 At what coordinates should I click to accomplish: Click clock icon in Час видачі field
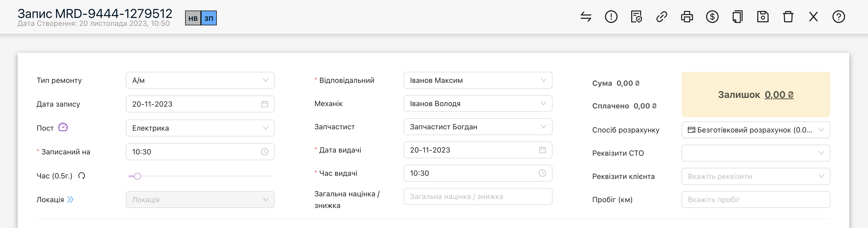542,173
